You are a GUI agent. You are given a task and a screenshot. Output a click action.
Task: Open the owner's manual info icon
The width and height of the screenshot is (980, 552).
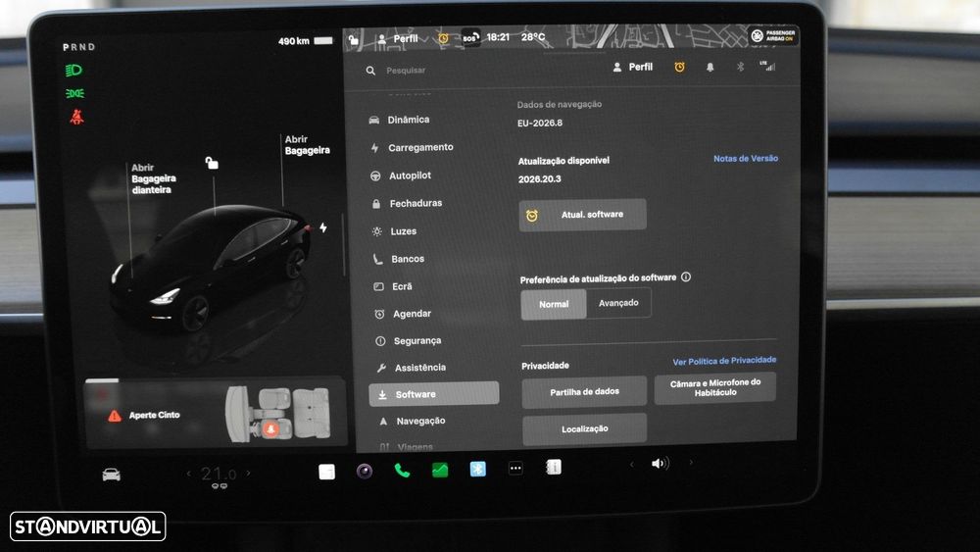pyautogui.click(x=554, y=467)
